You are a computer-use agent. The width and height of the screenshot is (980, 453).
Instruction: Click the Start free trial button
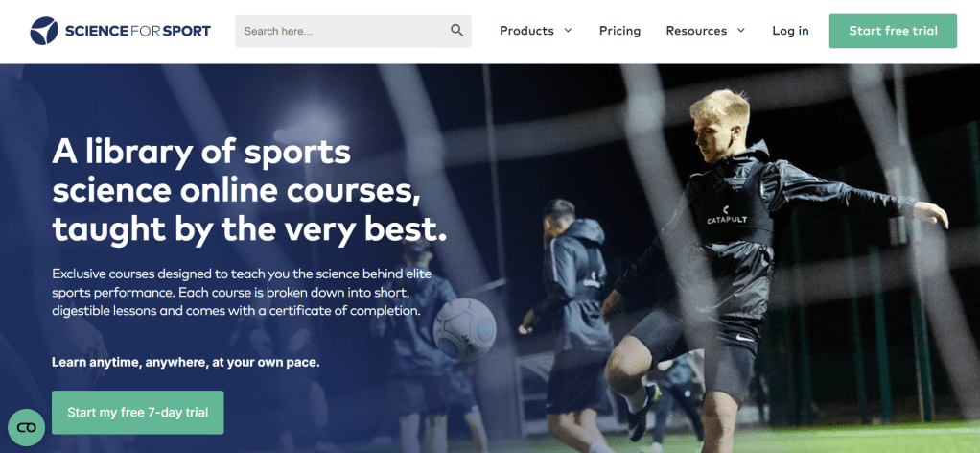click(x=893, y=32)
